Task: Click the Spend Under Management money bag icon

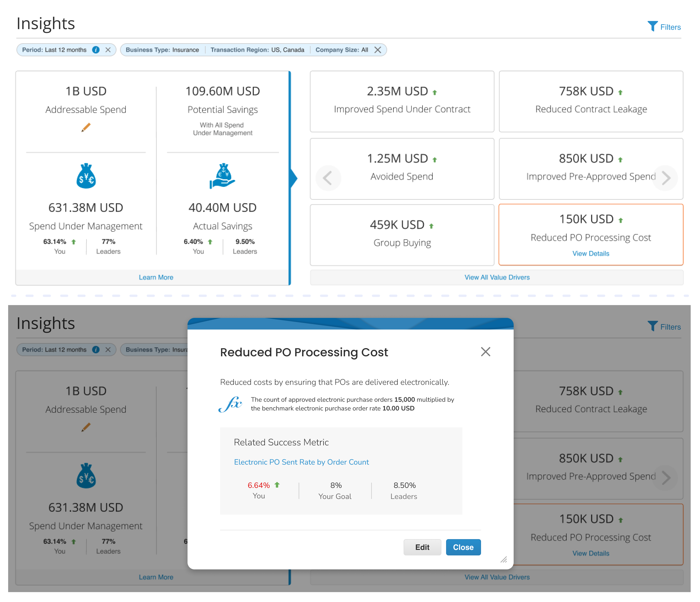Action: [x=86, y=176]
